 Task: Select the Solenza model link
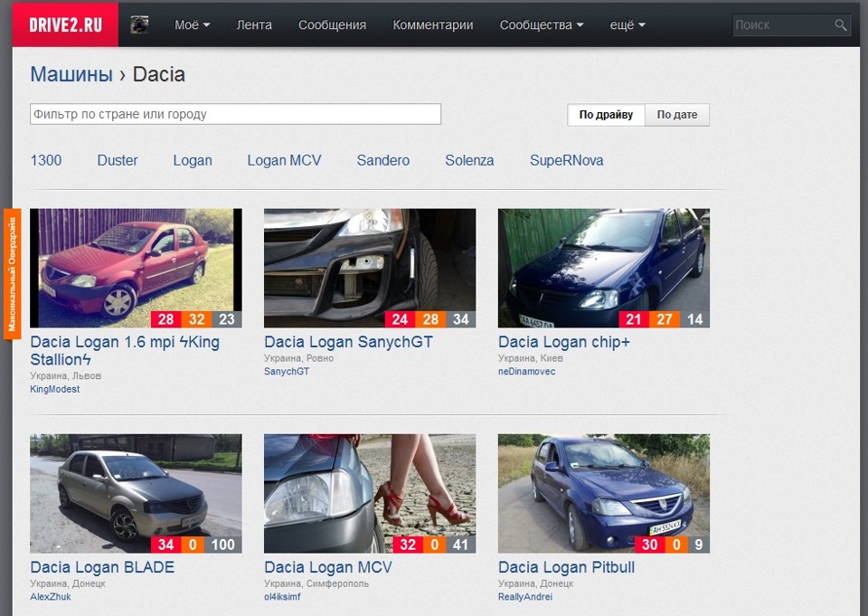point(469,161)
